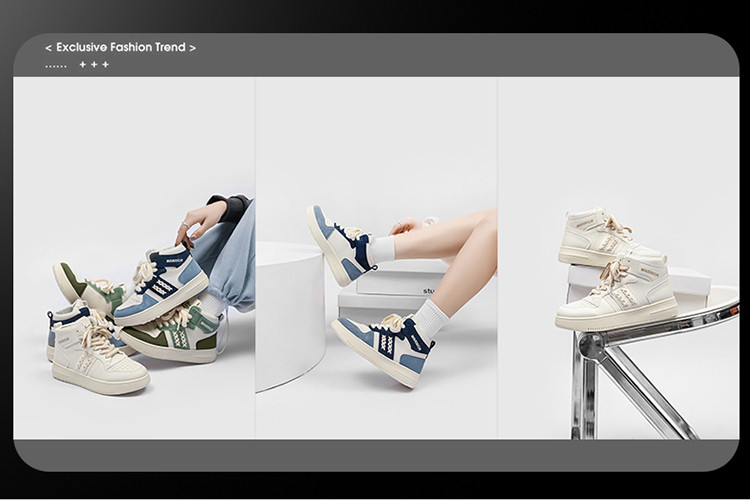
Task: Click the white box behind the cream sneakers
Action: point(692,283)
